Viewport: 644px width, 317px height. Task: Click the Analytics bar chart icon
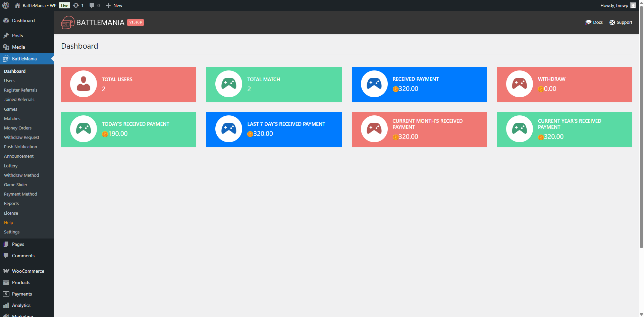[x=6, y=305]
